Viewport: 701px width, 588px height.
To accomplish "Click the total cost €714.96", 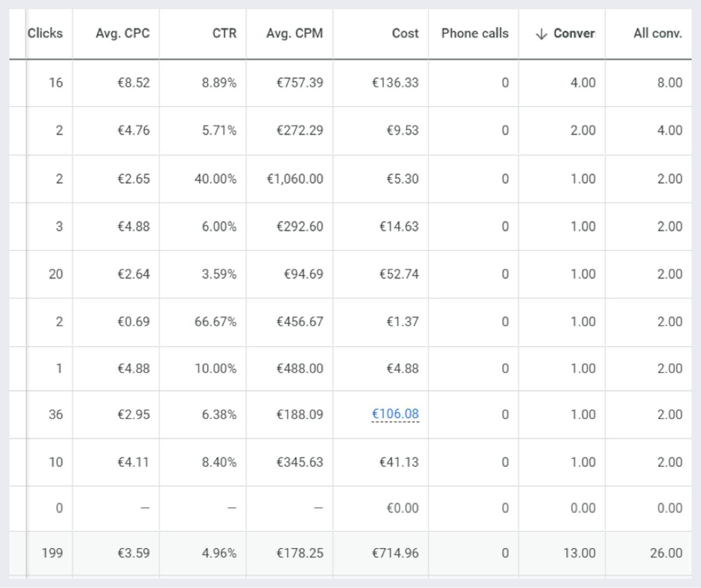I will coord(395,553).
